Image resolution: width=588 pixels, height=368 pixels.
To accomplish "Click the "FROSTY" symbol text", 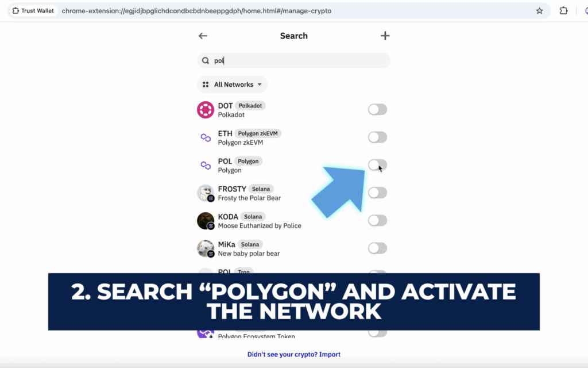I will coord(232,189).
